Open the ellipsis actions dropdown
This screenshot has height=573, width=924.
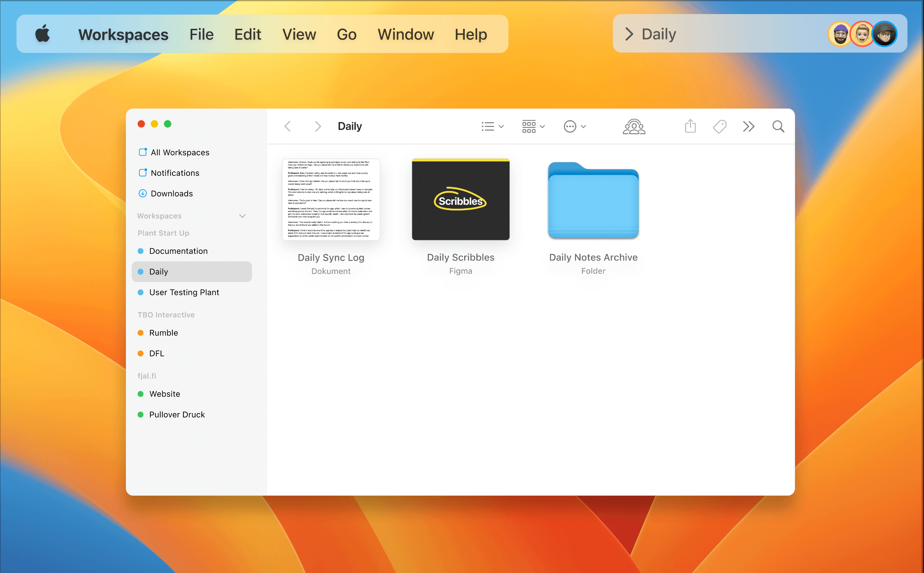click(574, 126)
